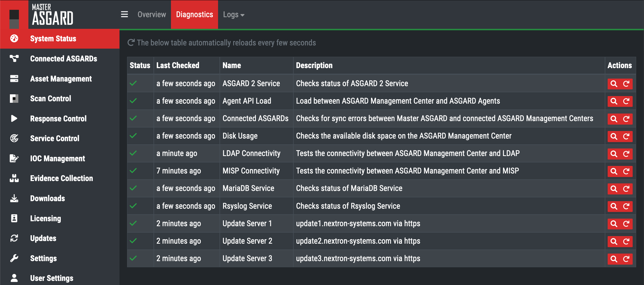The height and width of the screenshot is (285, 644).
Task: View details for MISP Connectivity
Action: [x=614, y=171]
